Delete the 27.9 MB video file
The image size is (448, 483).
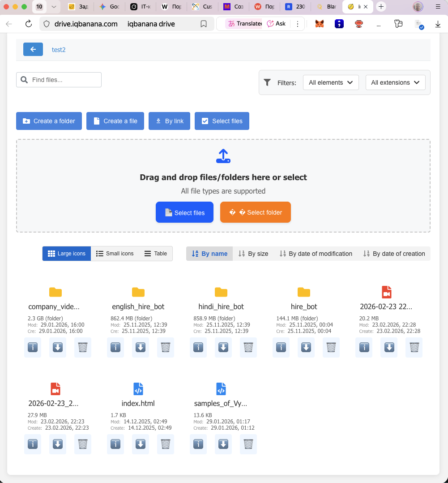(83, 444)
